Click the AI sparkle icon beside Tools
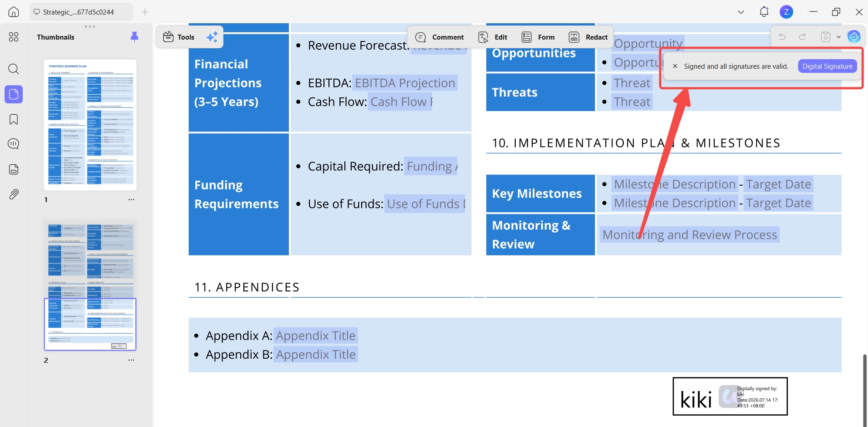This screenshot has width=868, height=427. 212,37
